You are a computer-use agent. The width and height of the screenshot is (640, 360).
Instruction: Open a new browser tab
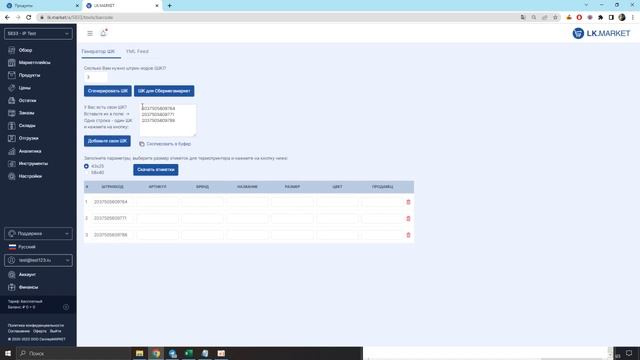pyautogui.click(x=169, y=6)
